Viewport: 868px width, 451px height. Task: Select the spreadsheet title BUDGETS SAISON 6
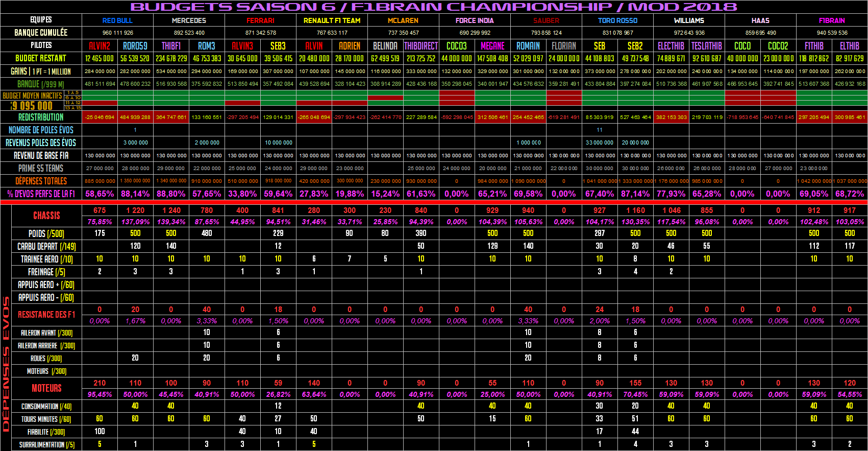[434, 7]
